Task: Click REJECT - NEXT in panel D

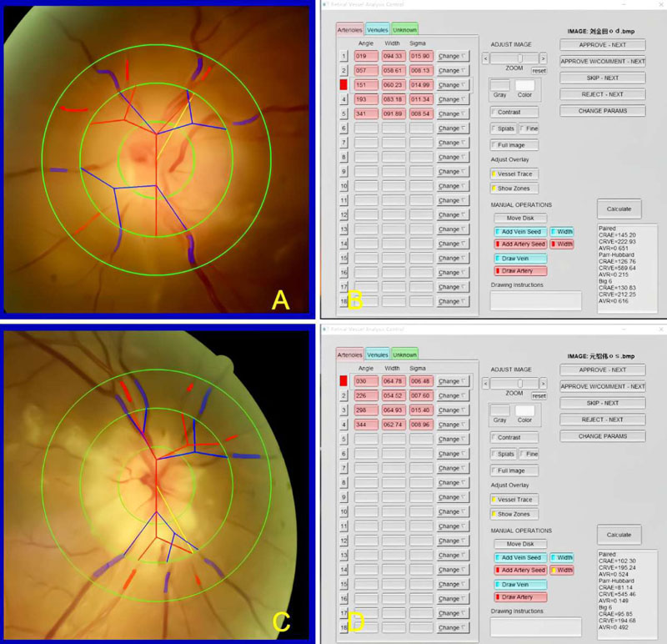Action: click(602, 420)
